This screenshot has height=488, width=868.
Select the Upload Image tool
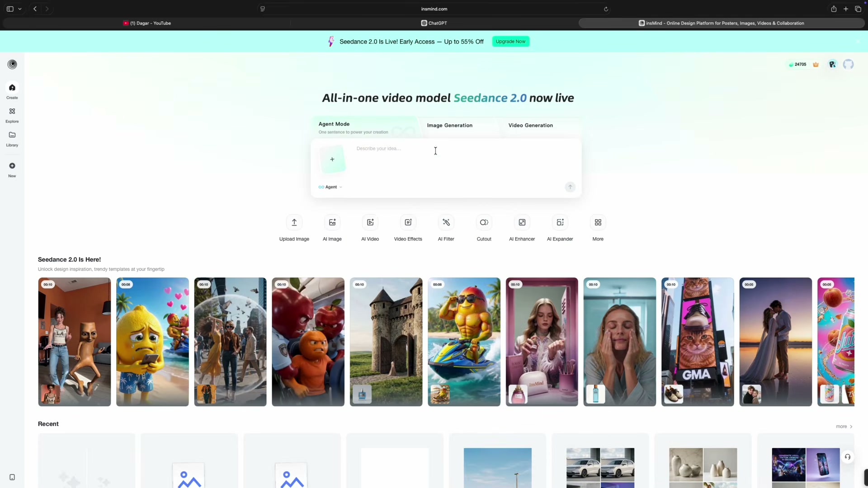pyautogui.click(x=294, y=228)
